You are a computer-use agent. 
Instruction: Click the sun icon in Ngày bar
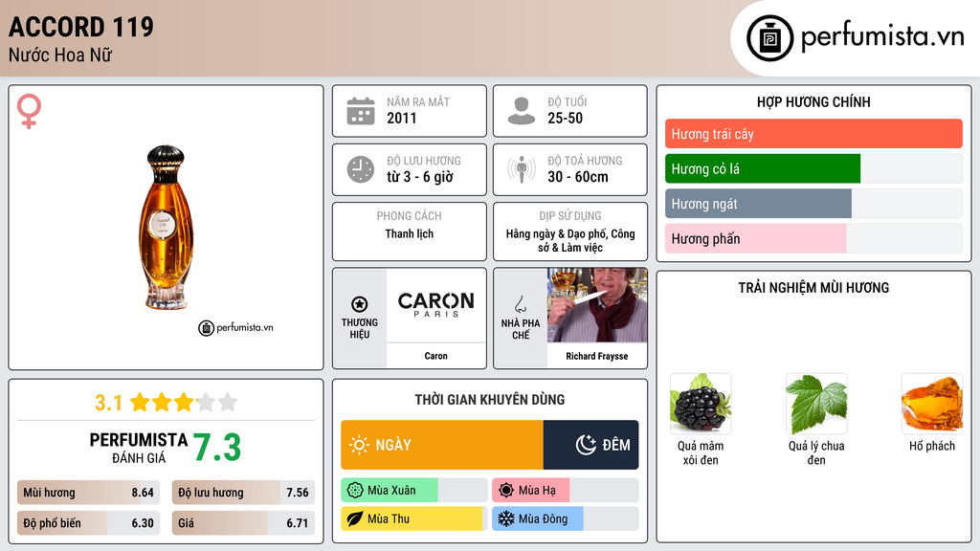(x=359, y=445)
